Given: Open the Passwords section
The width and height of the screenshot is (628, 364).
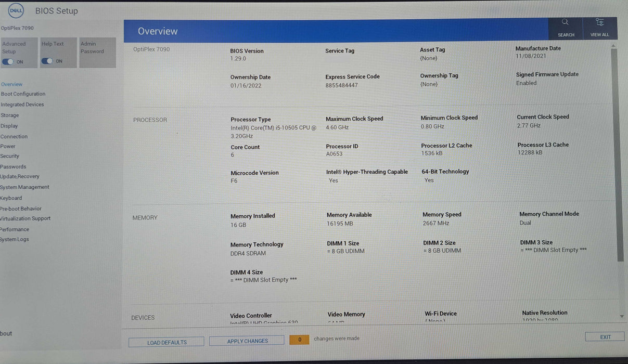Looking at the screenshot, I should click(13, 167).
